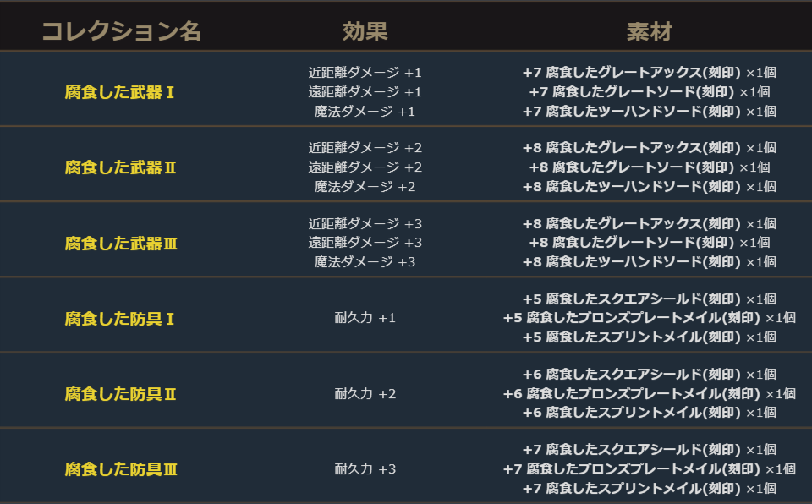Open the 腐食した防具Ⅱ collection entry
The image size is (812, 504).
click(121, 393)
